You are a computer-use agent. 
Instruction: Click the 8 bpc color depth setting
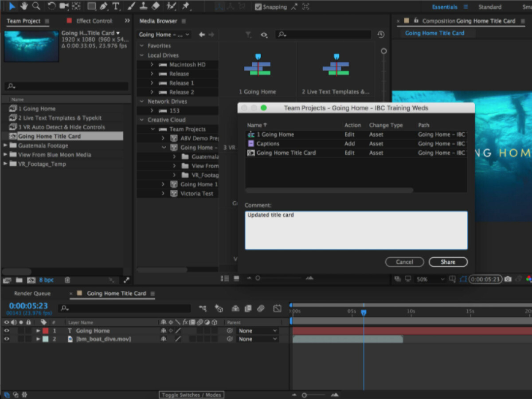pos(47,280)
